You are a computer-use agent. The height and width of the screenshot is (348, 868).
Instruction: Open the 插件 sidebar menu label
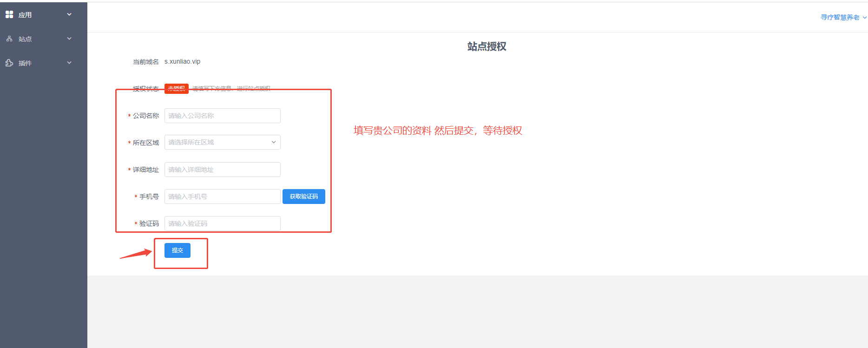click(x=25, y=63)
